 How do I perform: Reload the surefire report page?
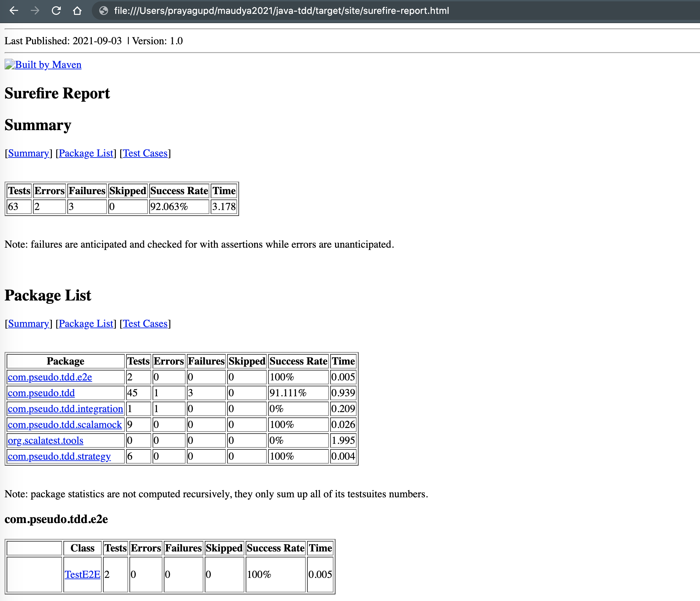pos(56,11)
